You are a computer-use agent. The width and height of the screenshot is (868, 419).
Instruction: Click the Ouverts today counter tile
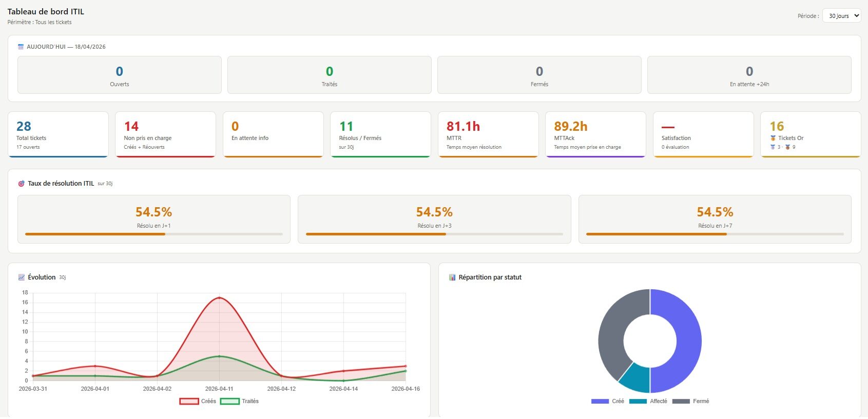click(x=120, y=75)
